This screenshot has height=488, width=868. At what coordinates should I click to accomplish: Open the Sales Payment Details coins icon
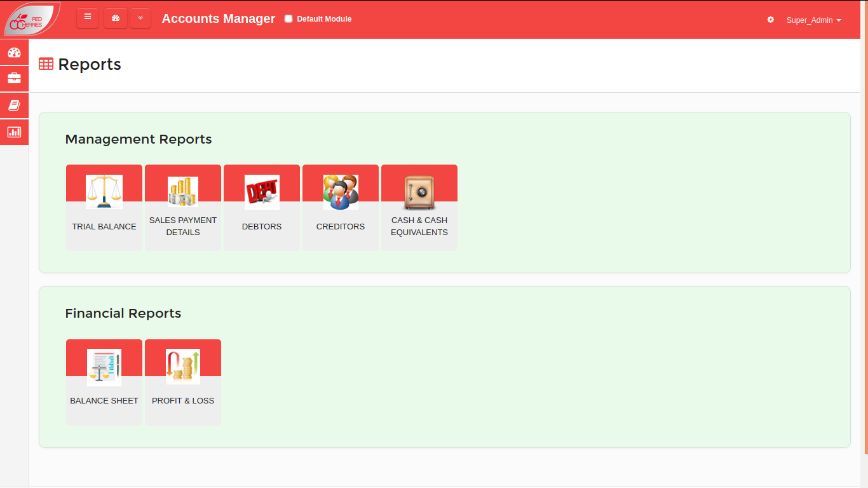pyautogui.click(x=183, y=192)
